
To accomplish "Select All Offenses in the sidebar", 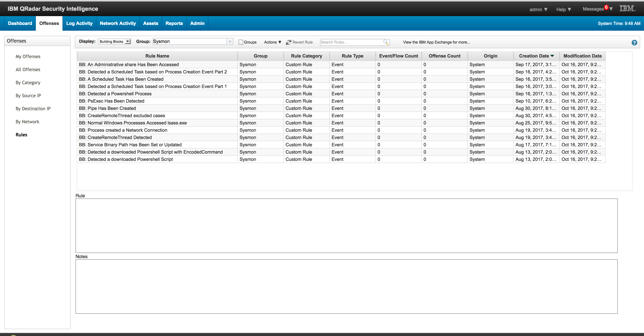I will [28, 69].
